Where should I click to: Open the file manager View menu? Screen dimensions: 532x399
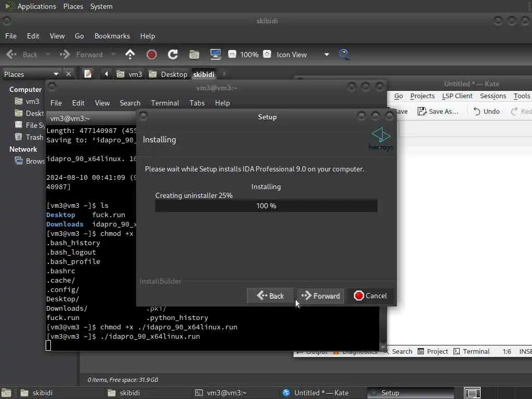(x=57, y=36)
